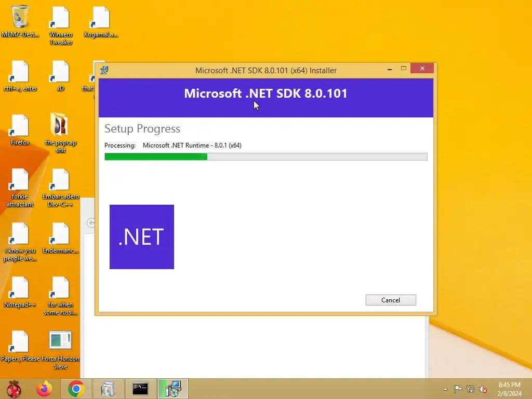Maximize the .NET SDK installer window
Viewport: 532px width, 399px height.
coord(403,69)
